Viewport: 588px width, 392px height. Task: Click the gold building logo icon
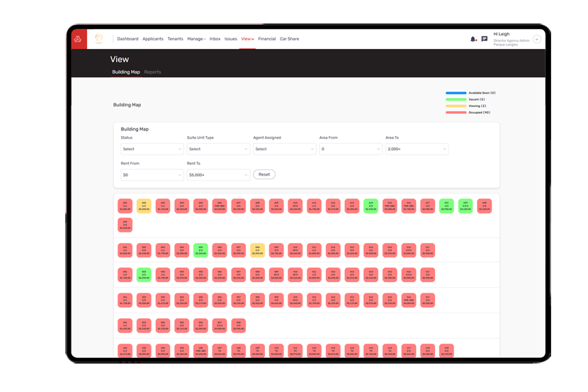click(x=99, y=39)
